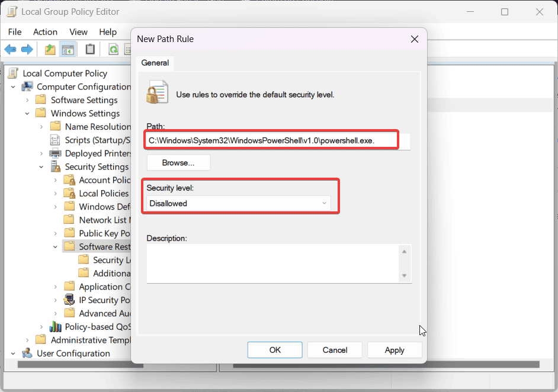Collapse the User Configuration node

tap(13, 354)
